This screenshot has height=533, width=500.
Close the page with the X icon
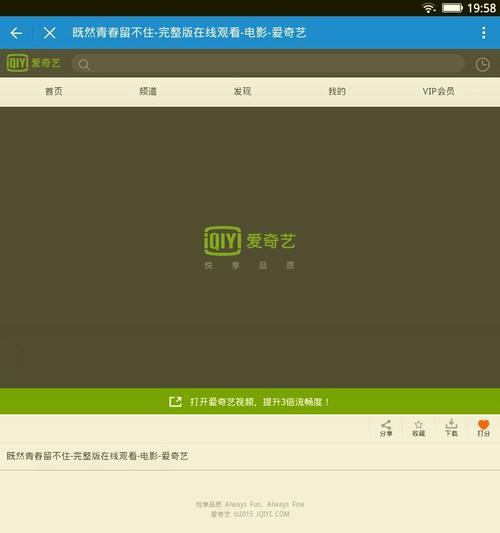[50, 33]
